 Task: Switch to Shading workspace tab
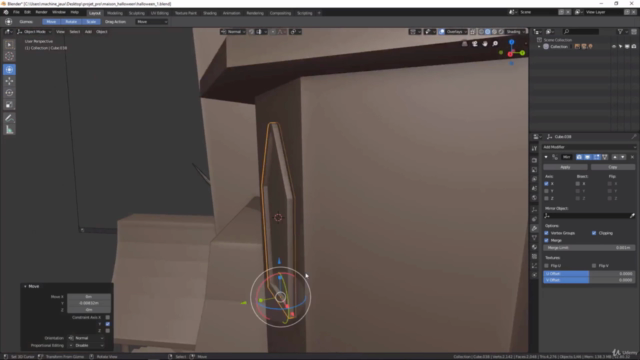click(210, 13)
